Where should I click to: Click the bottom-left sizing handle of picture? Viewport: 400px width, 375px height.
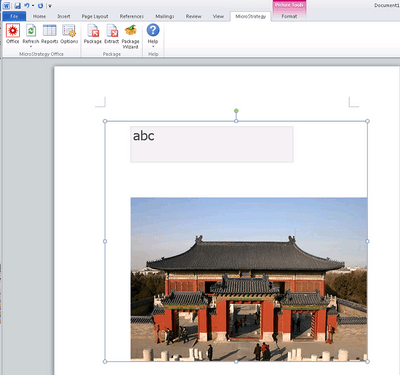tap(105, 361)
